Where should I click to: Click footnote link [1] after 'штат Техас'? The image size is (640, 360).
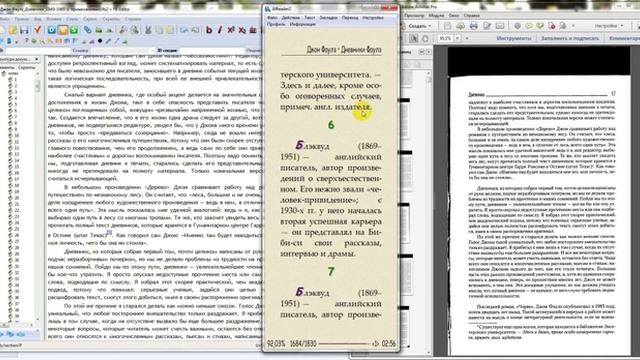click(109, 232)
